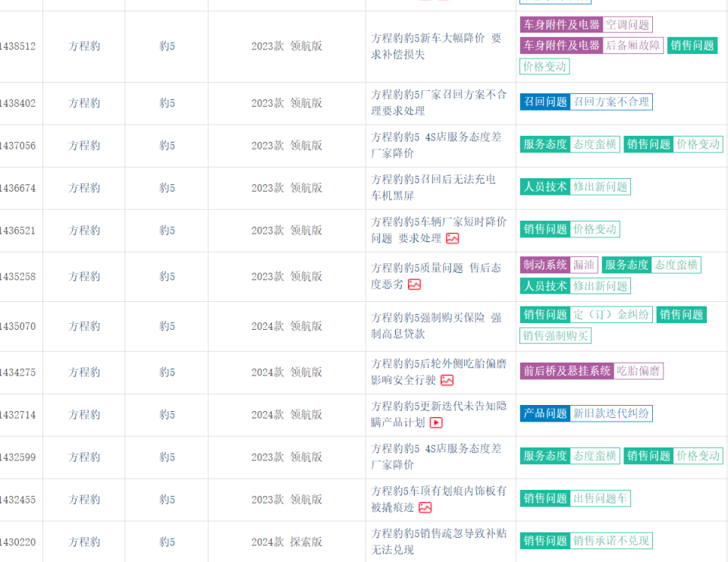The width and height of the screenshot is (728, 562).
Task: Click 价格变动 tag in row 1432599
Action: click(x=698, y=456)
